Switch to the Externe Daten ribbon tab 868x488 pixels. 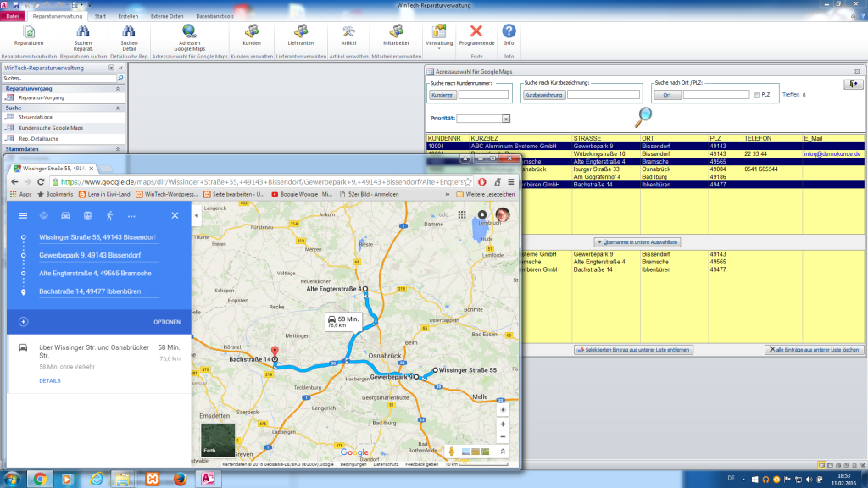pyautogui.click(x=168, y=14)
